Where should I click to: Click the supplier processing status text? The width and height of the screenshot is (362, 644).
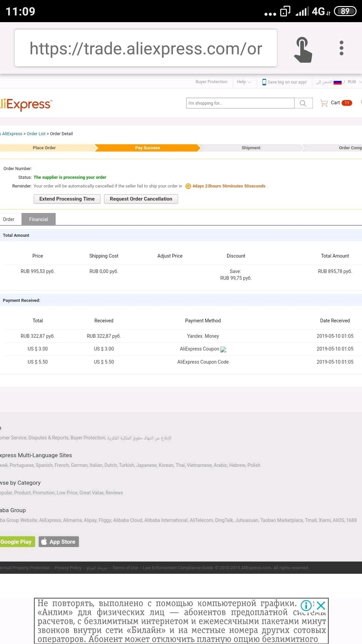pyautogui.click(x=70, y=177)
